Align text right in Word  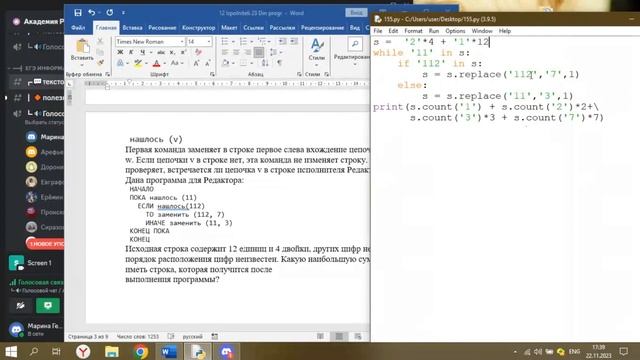click(x=248, y=52)
